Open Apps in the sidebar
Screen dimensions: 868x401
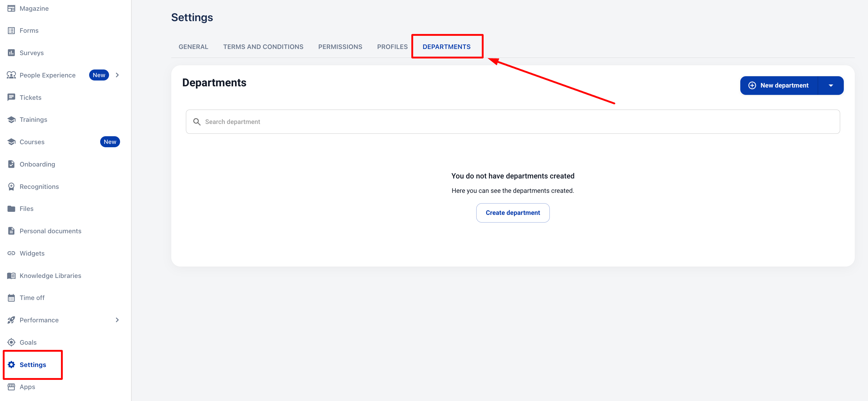pyautogui.click(x=27, y=387)
